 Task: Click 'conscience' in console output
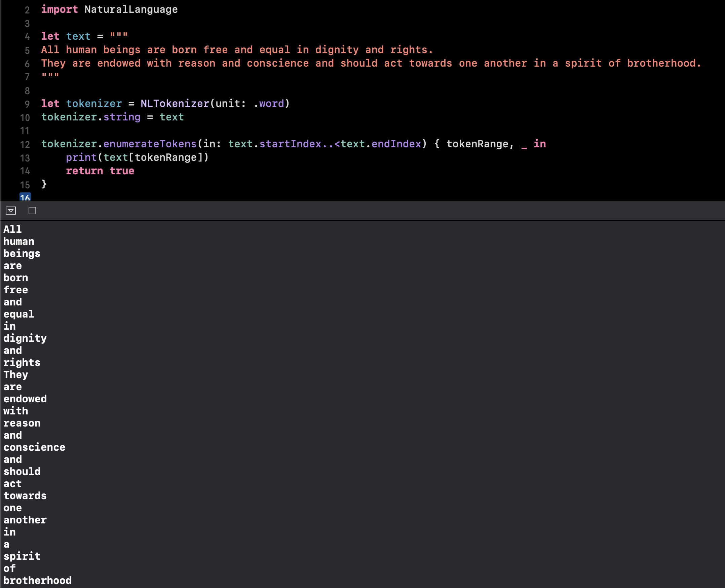(x=34, y=447)
